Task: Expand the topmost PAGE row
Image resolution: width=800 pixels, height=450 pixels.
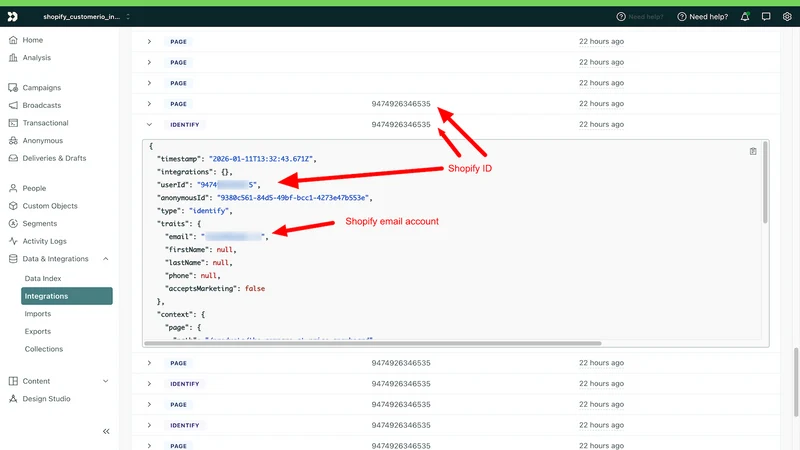Action: click(x=149, y=42)
